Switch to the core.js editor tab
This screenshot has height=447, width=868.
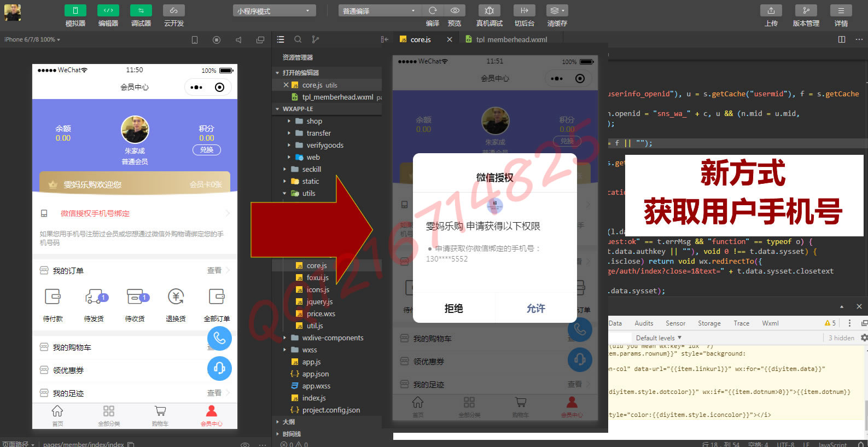pyautogui.click(x=421, y=39)
